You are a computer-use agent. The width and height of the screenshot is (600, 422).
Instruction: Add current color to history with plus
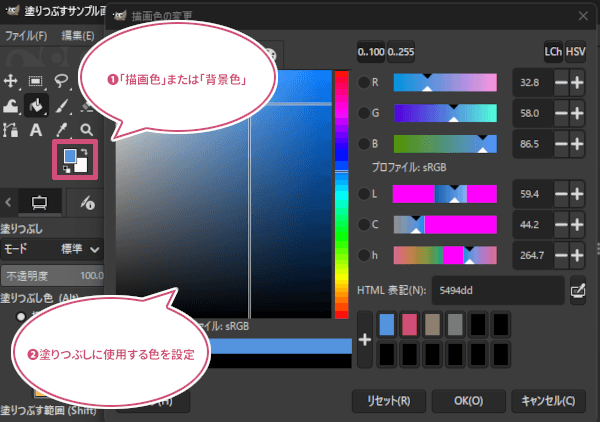[x=365, y=339]
